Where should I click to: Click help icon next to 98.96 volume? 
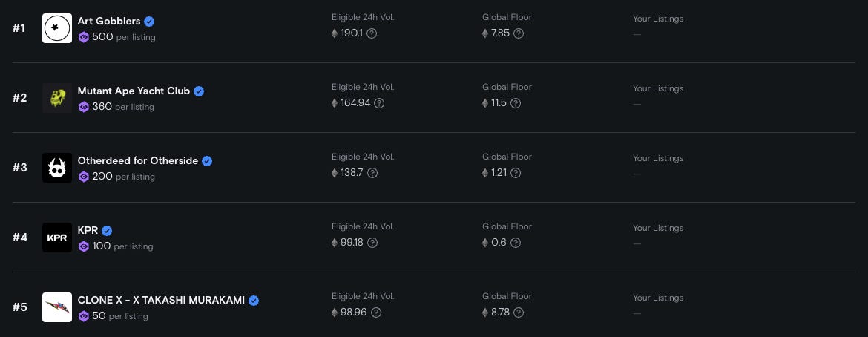376,313
